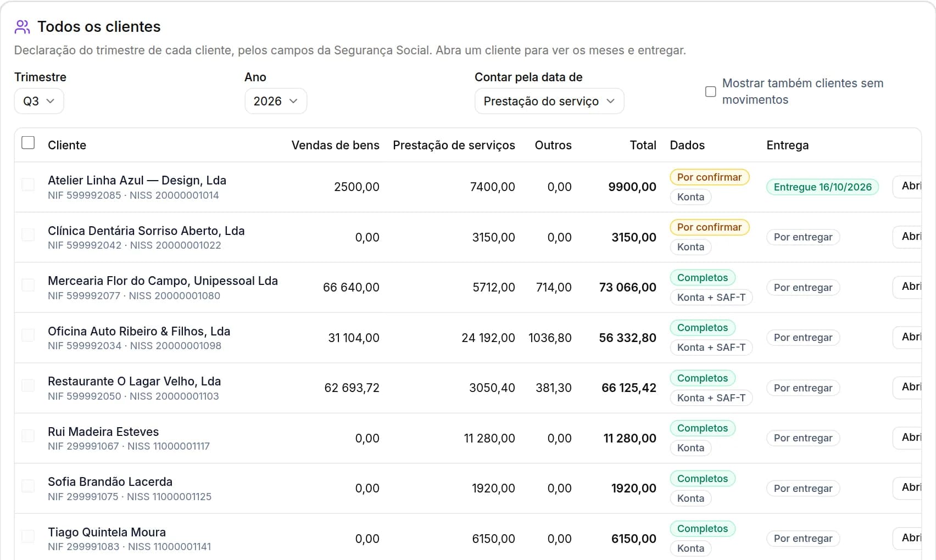
Task: Click Por confirmar badge of Clínica Dentária
Action: (x=709, y=227)
